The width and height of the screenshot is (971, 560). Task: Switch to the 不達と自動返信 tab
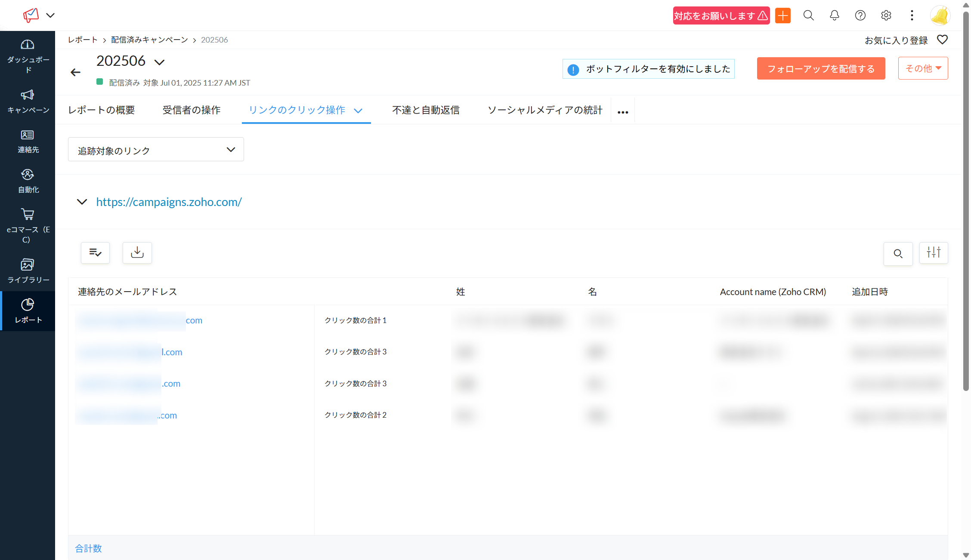pos(426,110)
